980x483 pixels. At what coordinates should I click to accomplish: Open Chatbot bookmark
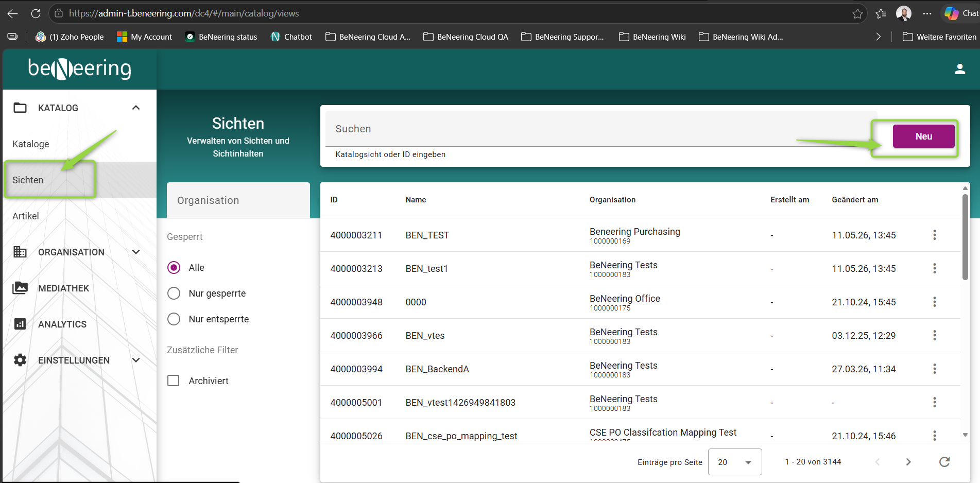[x=291, y=37]
